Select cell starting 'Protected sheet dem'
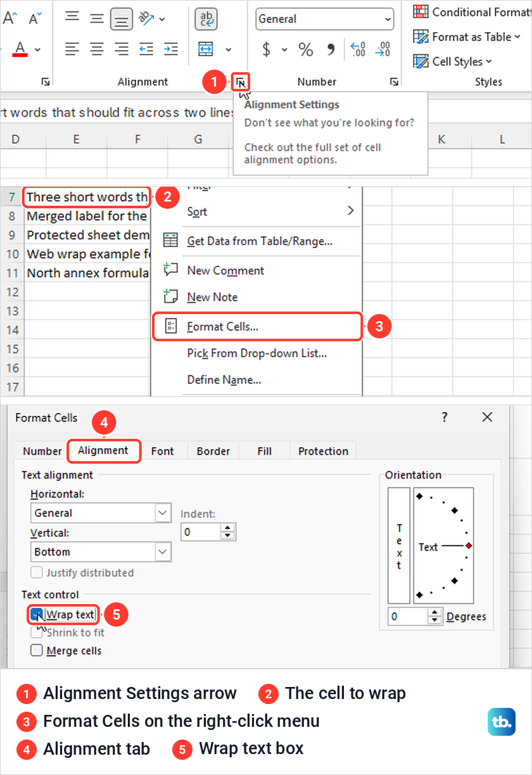The width and height of the screenshot is (532, 775). [x=87, y=235]
